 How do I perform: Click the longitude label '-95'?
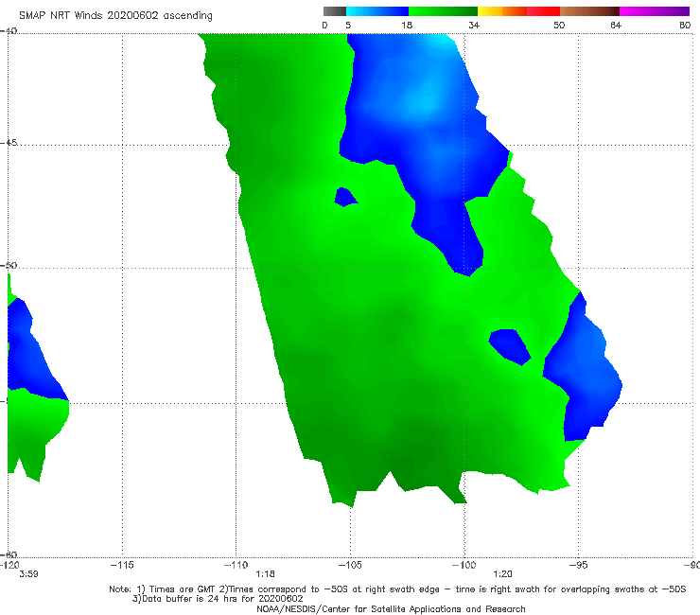(578, 565)
